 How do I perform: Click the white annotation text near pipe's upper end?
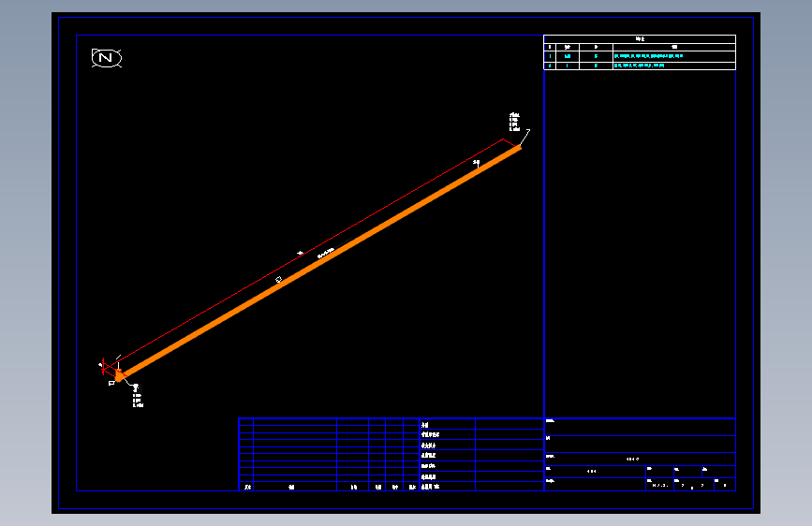pyautogui.click(x=514, y=122)
